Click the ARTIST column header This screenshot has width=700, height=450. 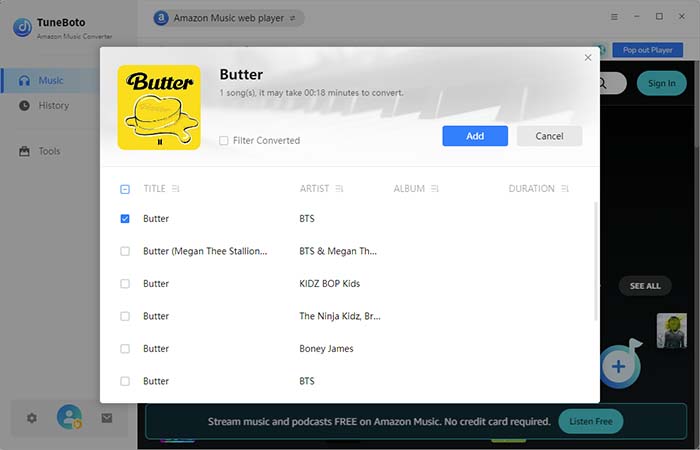point(314,188)
